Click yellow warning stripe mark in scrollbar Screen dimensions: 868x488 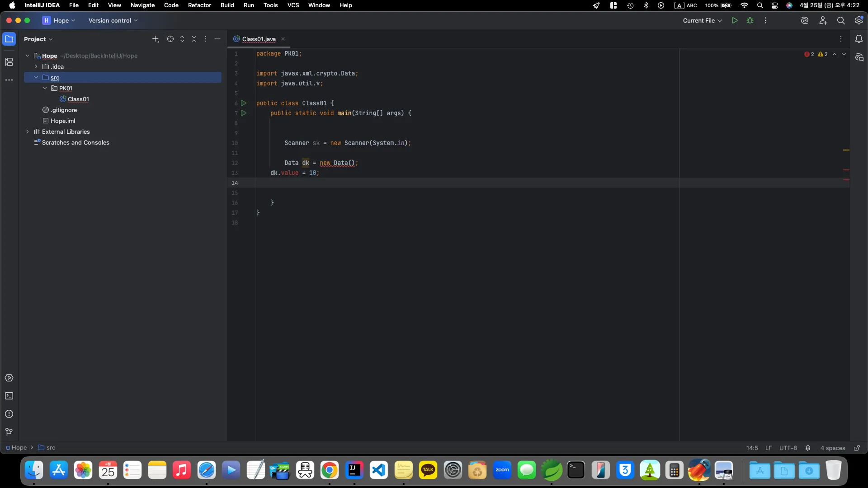pyautogui.click(x=846, y=150)
